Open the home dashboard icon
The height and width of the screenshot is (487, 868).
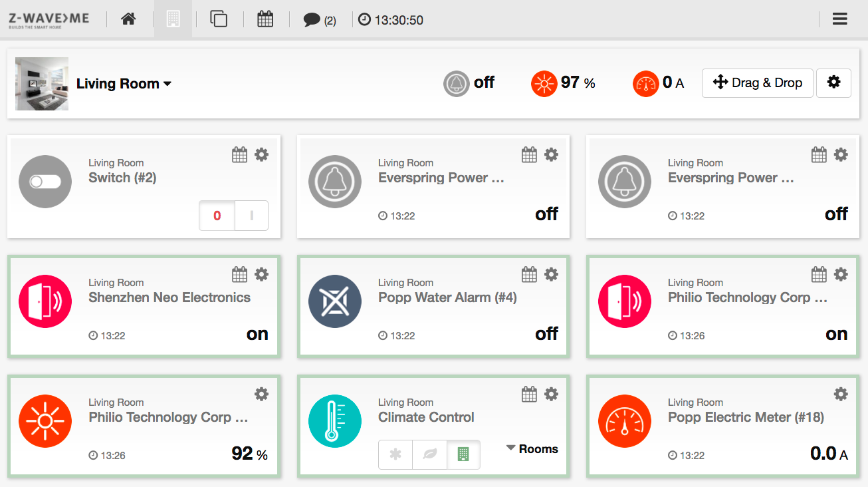(128, 19)
